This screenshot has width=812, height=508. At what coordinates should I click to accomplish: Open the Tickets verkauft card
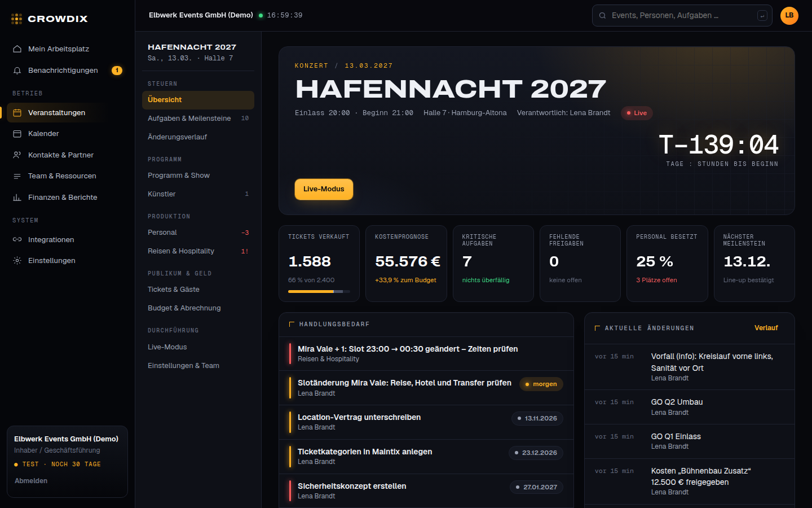[319, 264]
